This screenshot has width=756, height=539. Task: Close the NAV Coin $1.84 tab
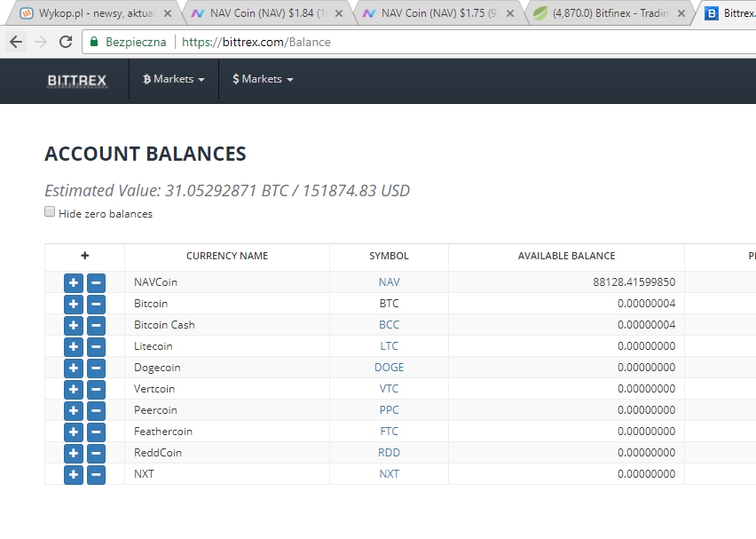(339, 13)
